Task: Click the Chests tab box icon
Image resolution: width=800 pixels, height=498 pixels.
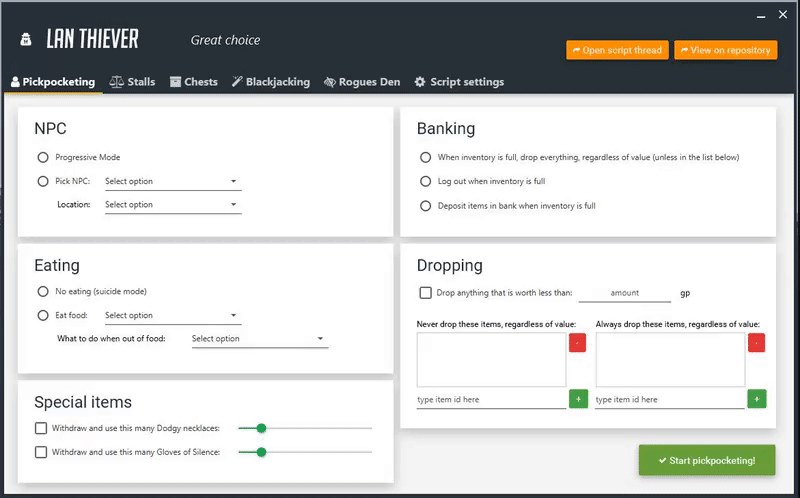Action: pyautogui.click(x=176, y=82)
